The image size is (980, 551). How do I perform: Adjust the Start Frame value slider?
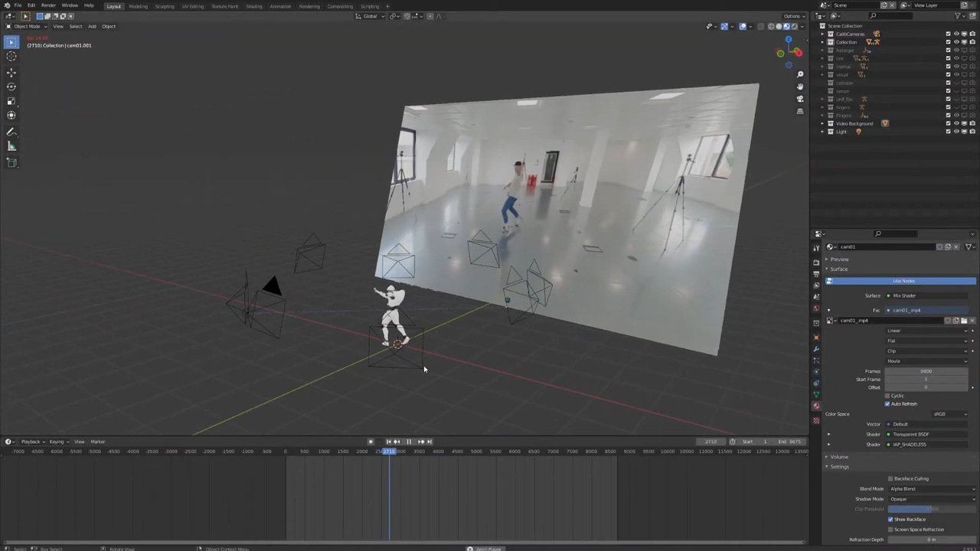[x=926, y=379]
